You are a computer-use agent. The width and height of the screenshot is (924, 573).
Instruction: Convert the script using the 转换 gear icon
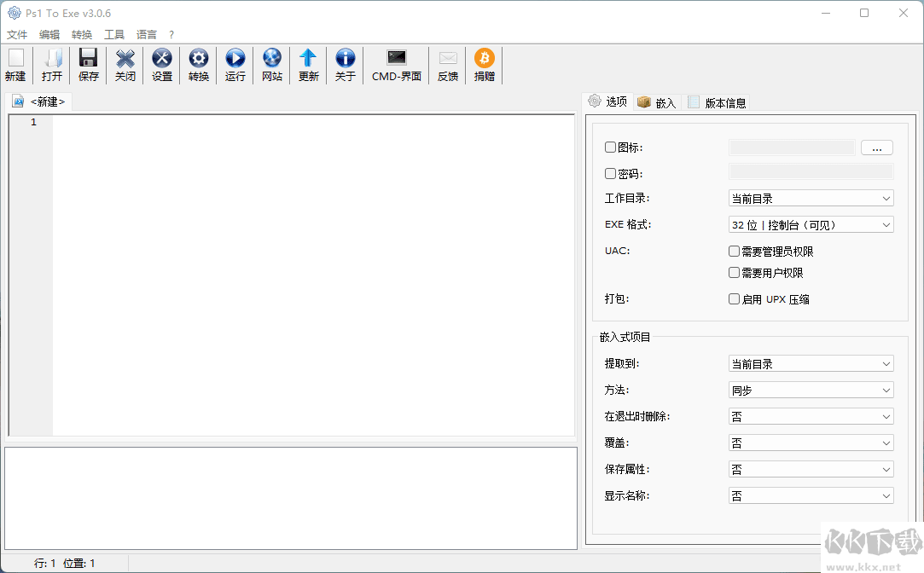(198, 65)
